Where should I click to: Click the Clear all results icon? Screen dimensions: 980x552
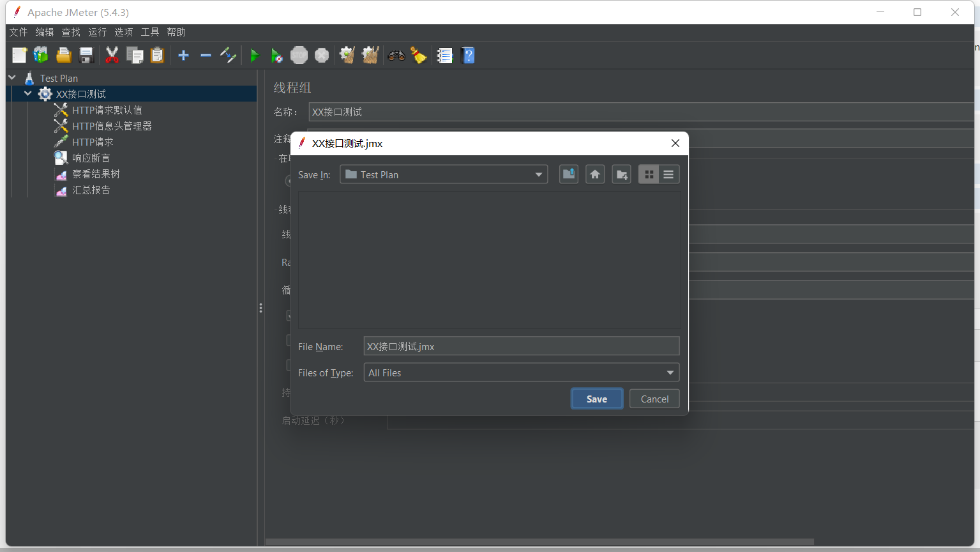pos(370,56)
